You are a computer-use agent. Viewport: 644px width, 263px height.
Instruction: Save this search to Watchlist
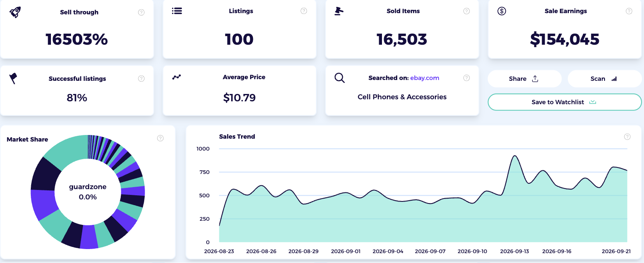[x=565, y=102]
